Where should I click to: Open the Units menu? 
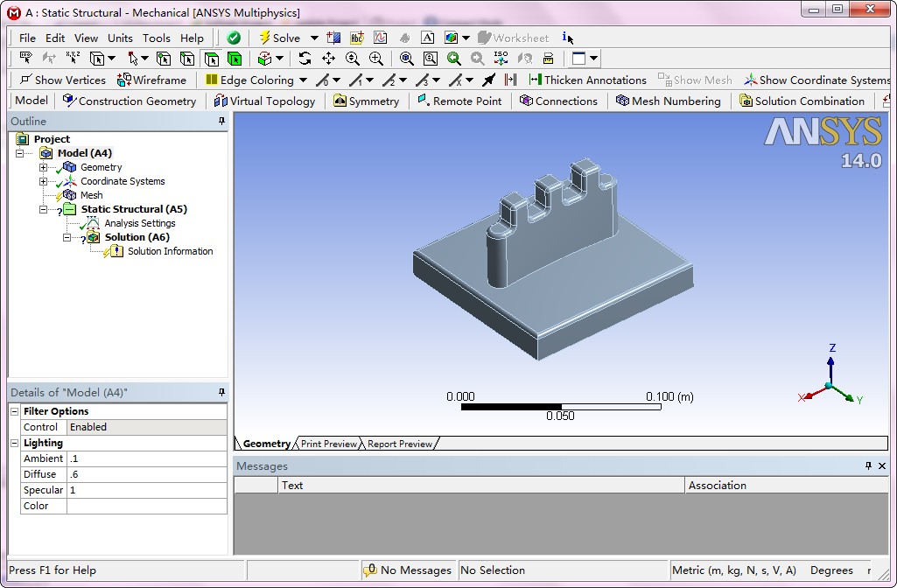coord(120,38)
